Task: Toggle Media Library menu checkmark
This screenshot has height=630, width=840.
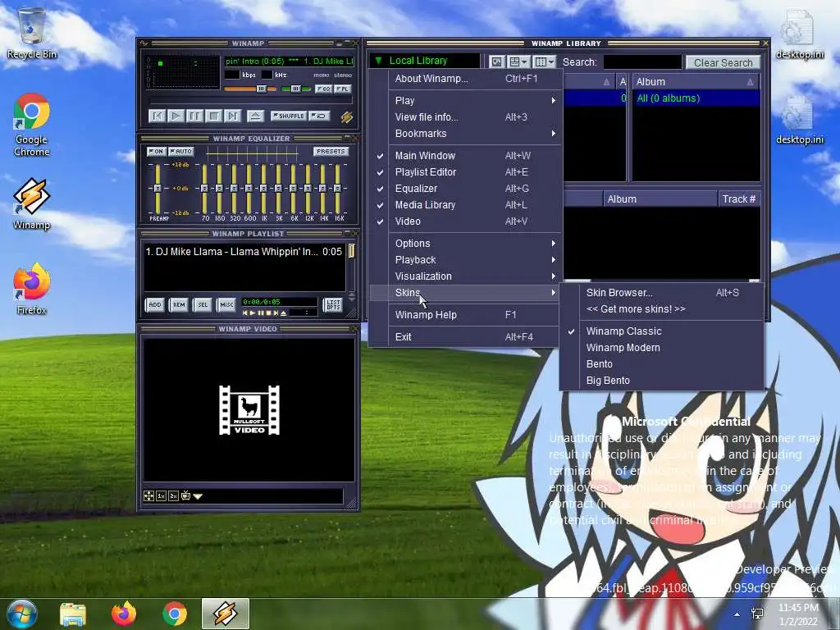Action: point(465,205)
